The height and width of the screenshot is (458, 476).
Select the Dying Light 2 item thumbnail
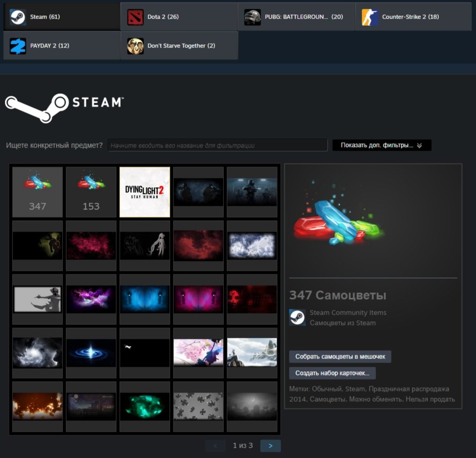[145, 192]
